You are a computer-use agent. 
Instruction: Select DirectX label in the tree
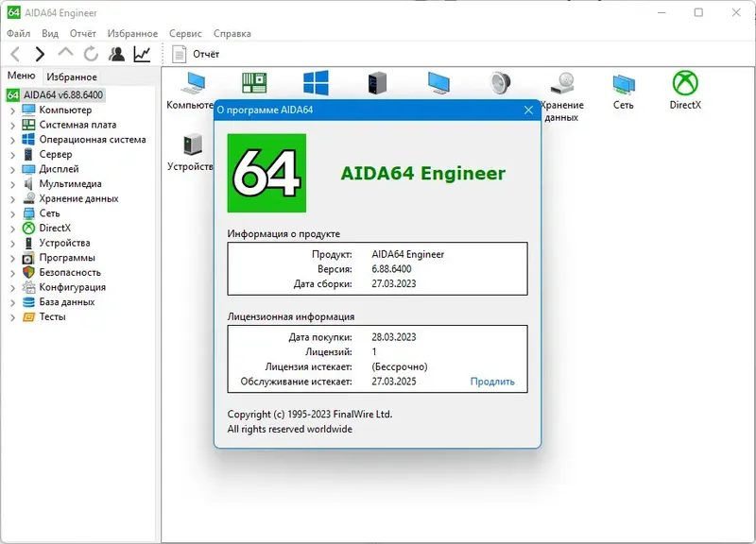[x=55, y=228]
